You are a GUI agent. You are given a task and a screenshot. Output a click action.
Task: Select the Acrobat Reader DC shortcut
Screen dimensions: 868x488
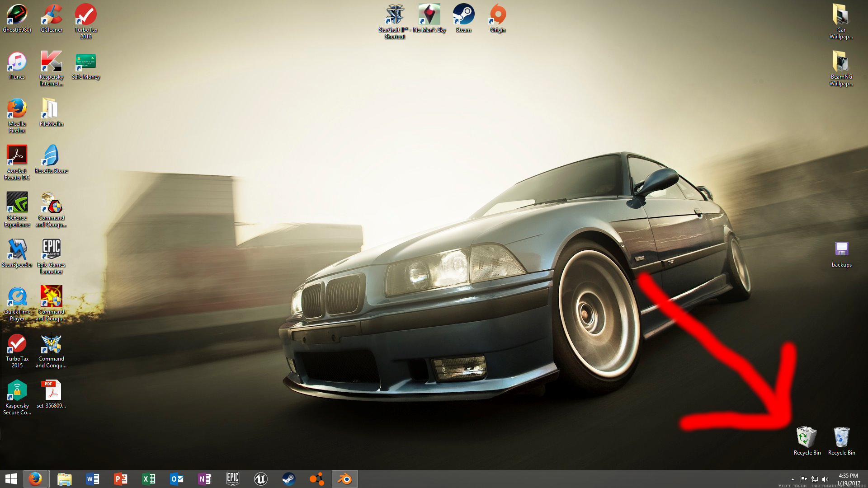(x=17, y=162)
